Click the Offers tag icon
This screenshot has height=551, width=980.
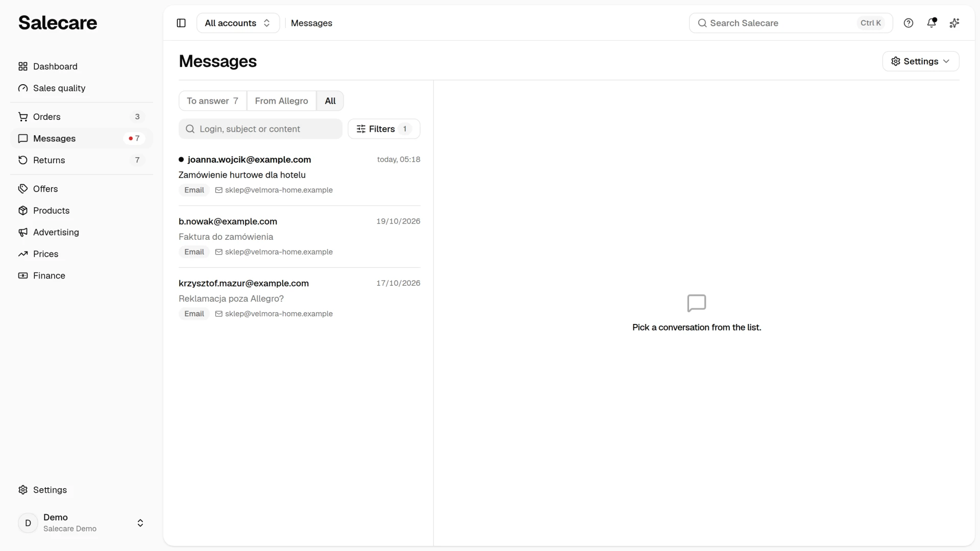[x=23, y=189]
